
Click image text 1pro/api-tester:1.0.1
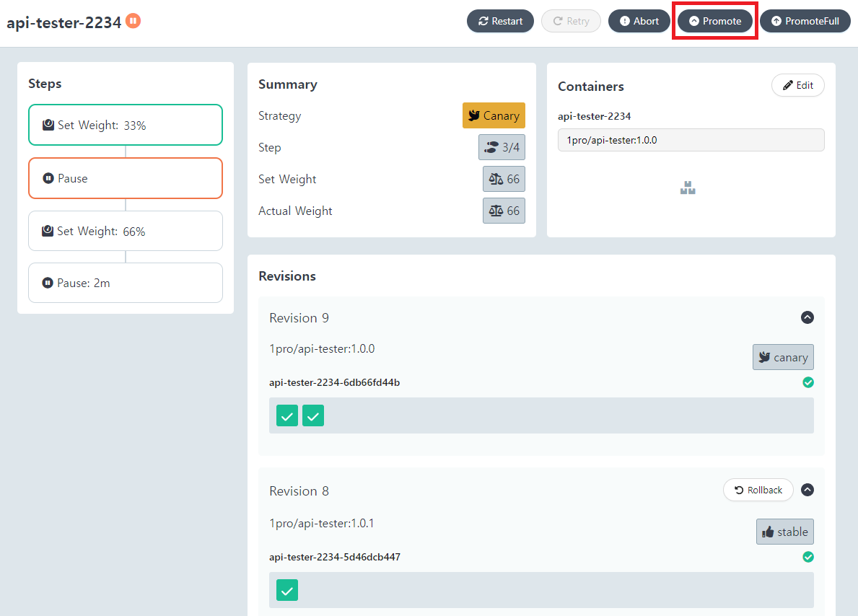tap(322, 524)
